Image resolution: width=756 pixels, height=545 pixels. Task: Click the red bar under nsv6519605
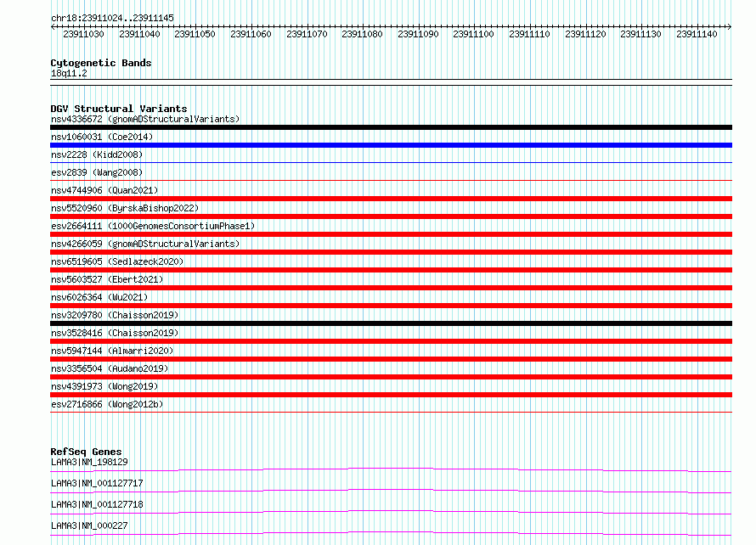click(391, 270)
